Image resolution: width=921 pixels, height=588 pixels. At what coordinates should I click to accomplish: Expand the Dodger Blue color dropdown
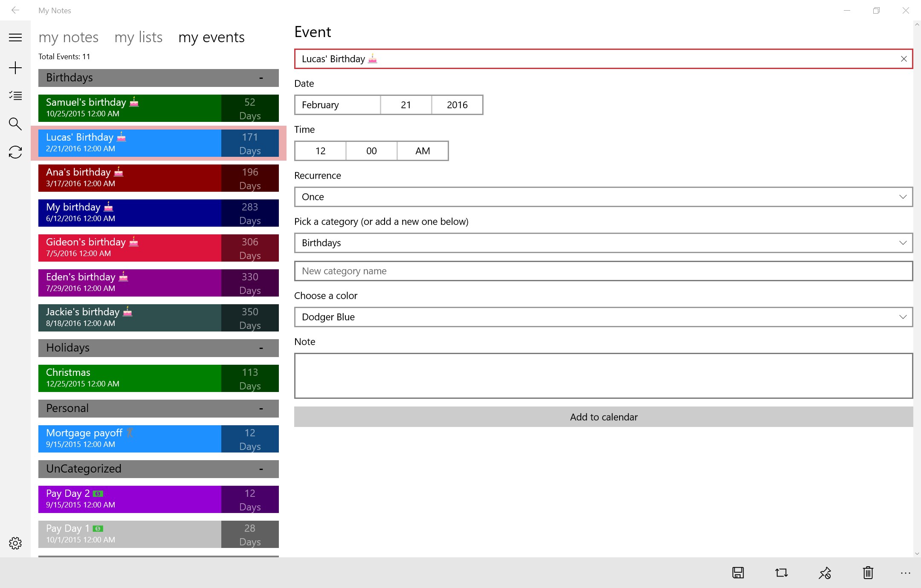[x=603, y=317]
